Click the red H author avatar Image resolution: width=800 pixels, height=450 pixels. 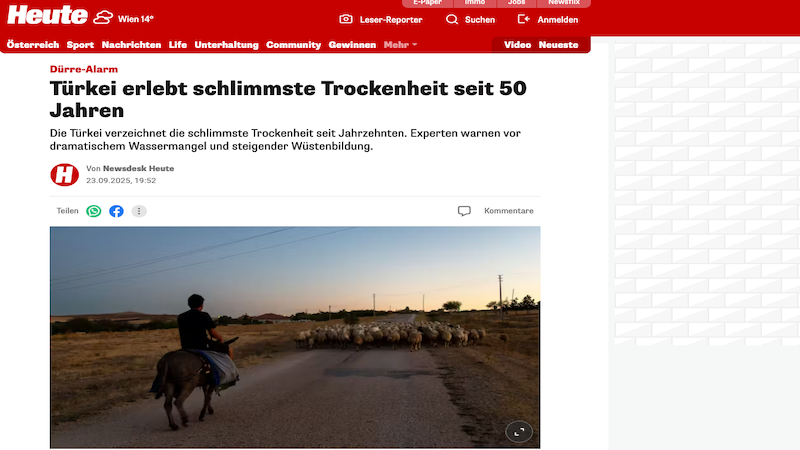click(x=64, y=174)
